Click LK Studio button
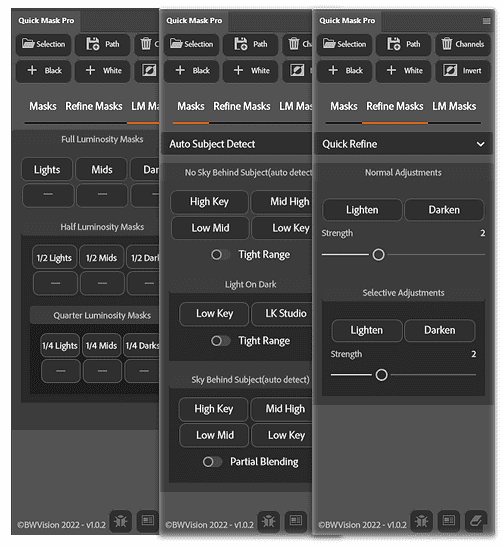Image resolution: width=503 pixels, height=547 pixels. point(281,314)
